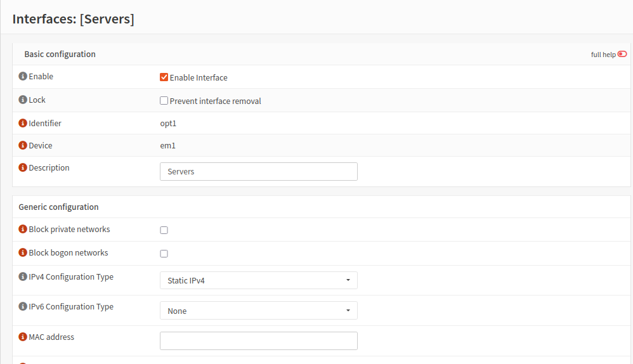Click the help icon beside MAC address

23,337
